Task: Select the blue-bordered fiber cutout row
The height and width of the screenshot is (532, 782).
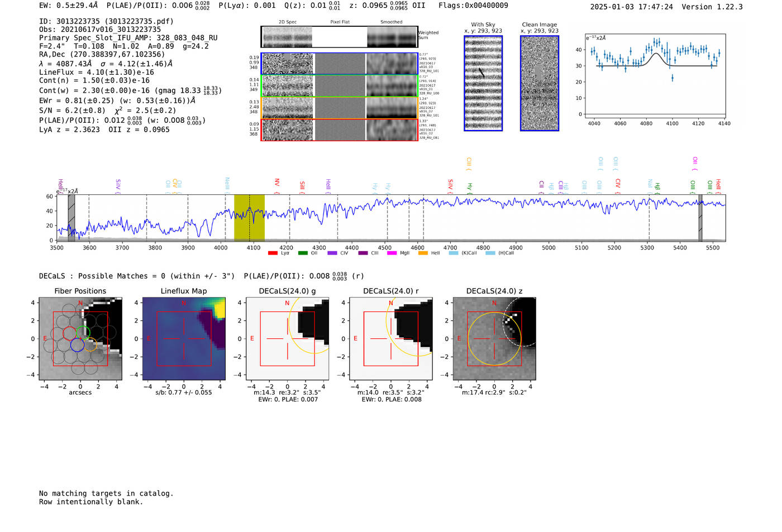Action: tap(340, 64)
